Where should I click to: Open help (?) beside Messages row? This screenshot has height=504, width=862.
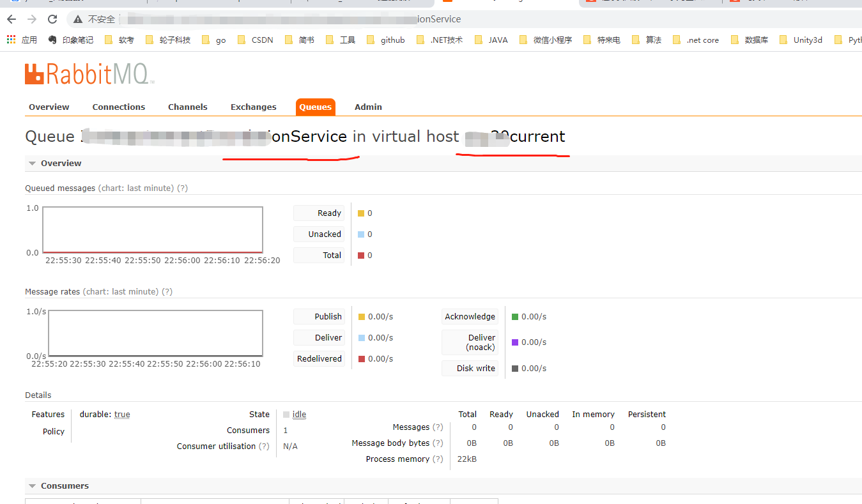438,427
